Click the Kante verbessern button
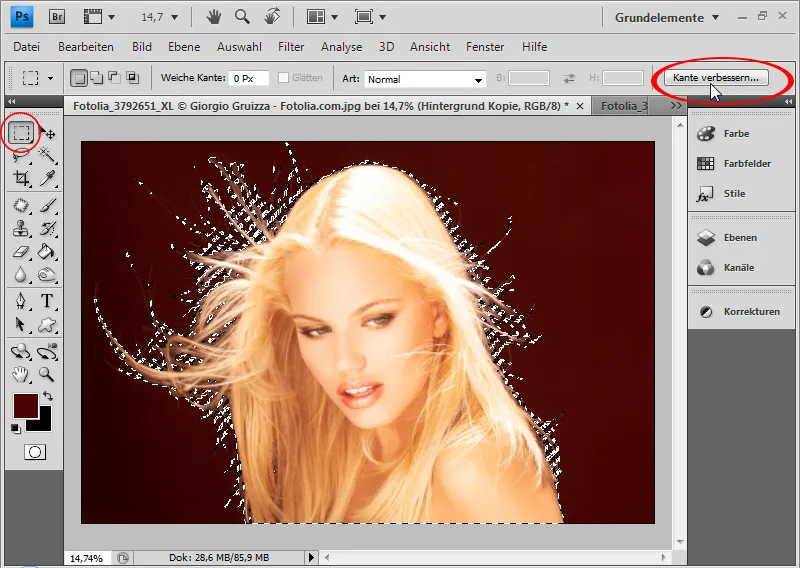Image resolution: width=800 pixels, height=568 pixels. [716, 78]
